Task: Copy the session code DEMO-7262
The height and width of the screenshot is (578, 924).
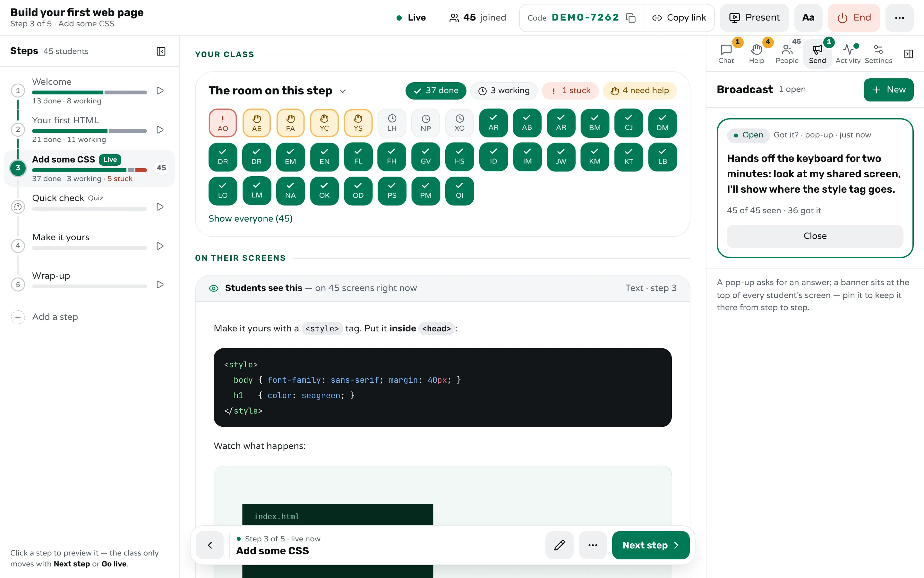Action: click(630, 18)
